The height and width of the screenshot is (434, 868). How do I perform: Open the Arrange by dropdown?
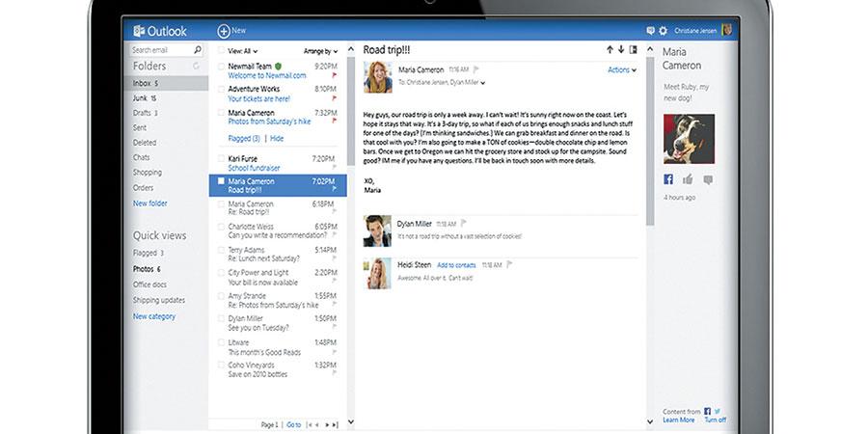tap(320, 51)
